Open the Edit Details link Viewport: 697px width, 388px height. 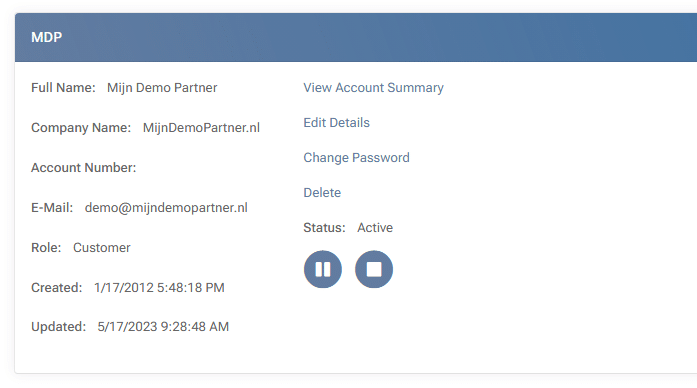click(336, 123)
